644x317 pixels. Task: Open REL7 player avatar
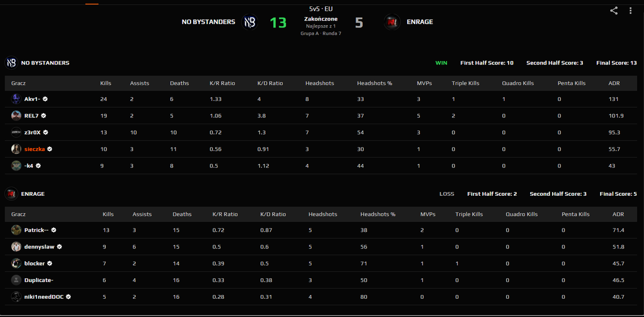(x=16, y=115)
